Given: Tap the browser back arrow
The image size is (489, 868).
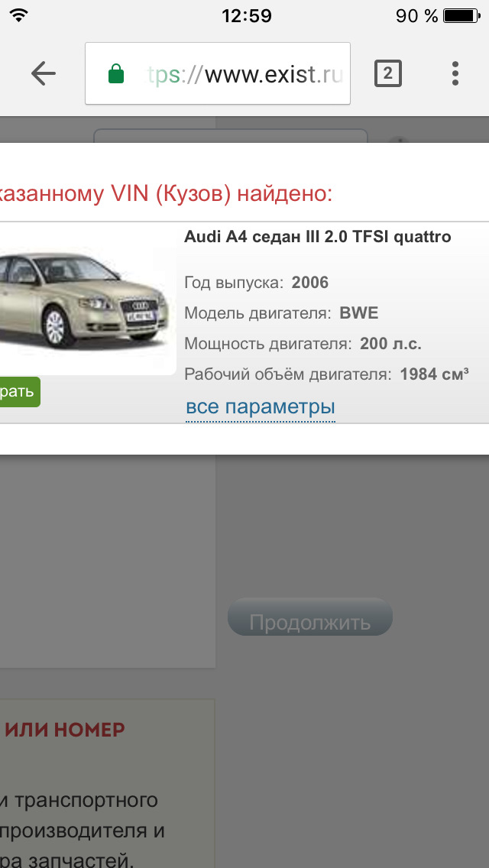Looking at the screenshot, I should 44,73.
